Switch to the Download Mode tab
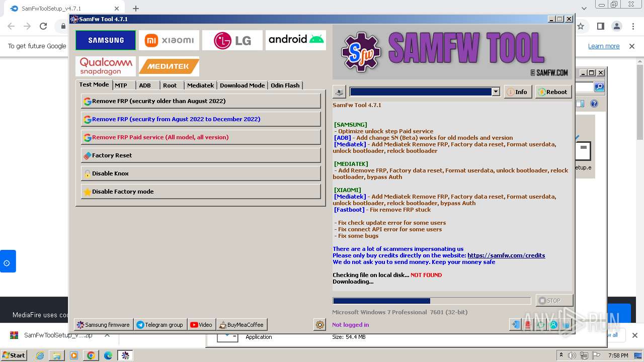644x362 pixels. pos(243,85)
